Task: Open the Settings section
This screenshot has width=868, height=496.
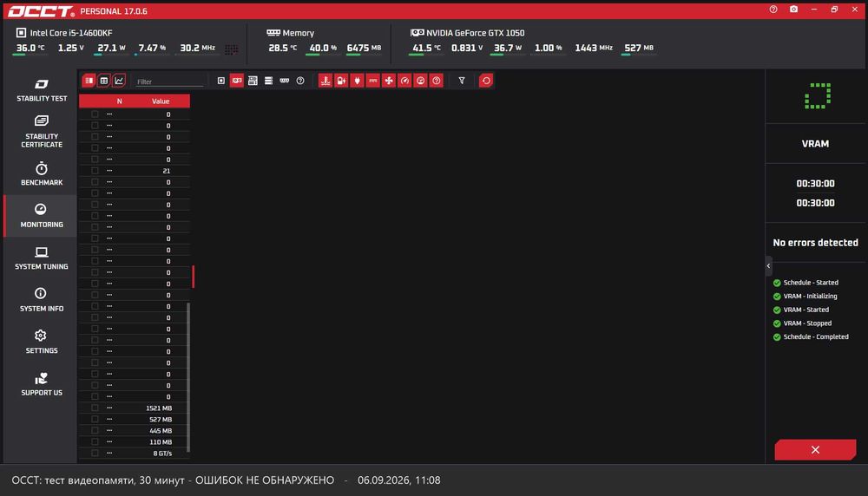Action: (x=41, y=342)
